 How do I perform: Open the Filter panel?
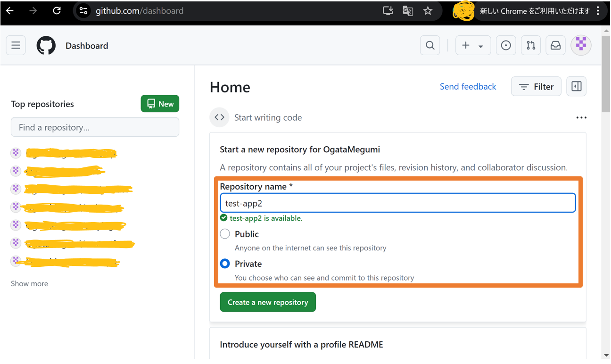pos(536,86)
